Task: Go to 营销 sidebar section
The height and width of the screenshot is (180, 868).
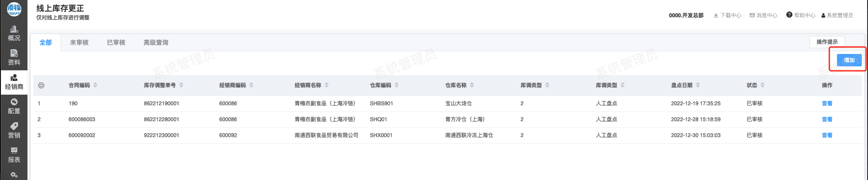Action: 14,130
